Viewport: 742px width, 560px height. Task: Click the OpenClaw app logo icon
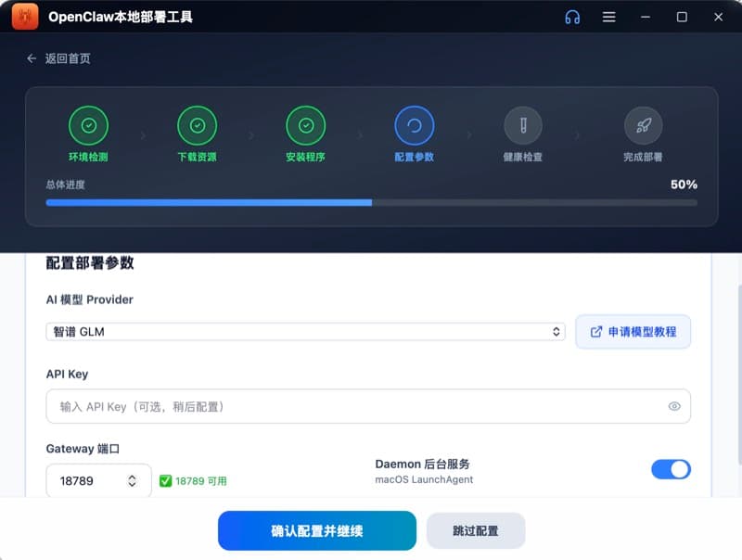(x=24, y=16)
